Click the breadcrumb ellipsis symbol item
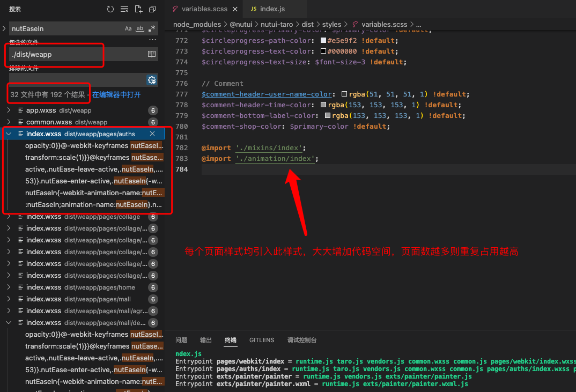The width and height of the screenshot is (576, 392). [x=418, y=25]
